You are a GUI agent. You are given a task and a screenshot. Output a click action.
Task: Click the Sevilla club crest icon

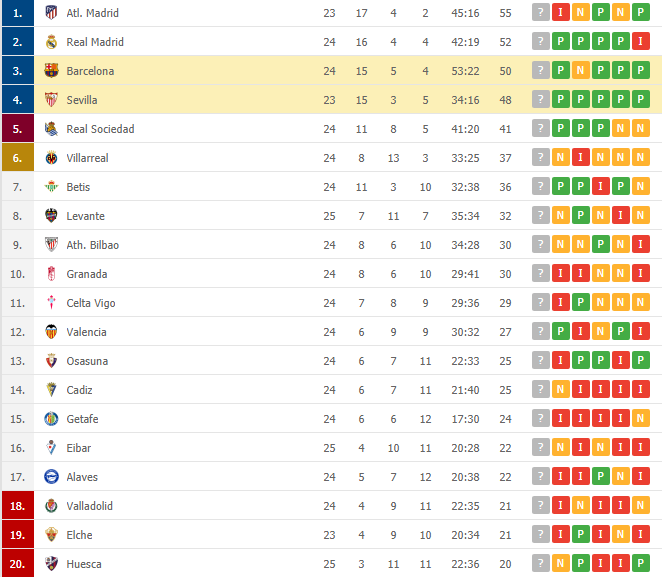tap(51, 100)
